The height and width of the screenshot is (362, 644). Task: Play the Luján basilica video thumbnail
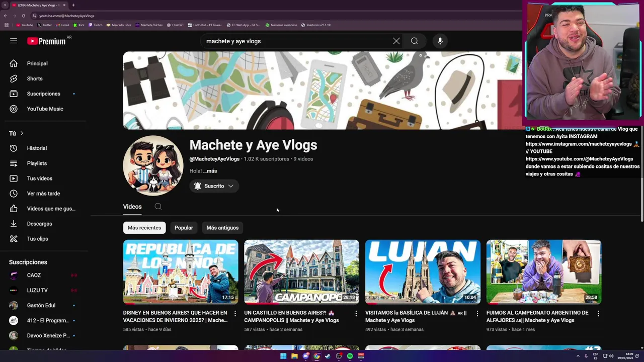pyautogui.click(x=423, y=272)
